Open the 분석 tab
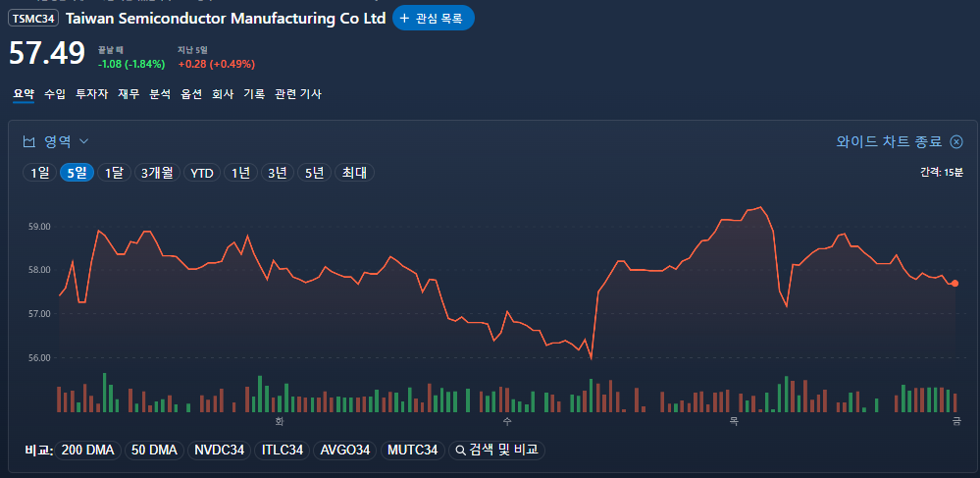 click(160, 94)
